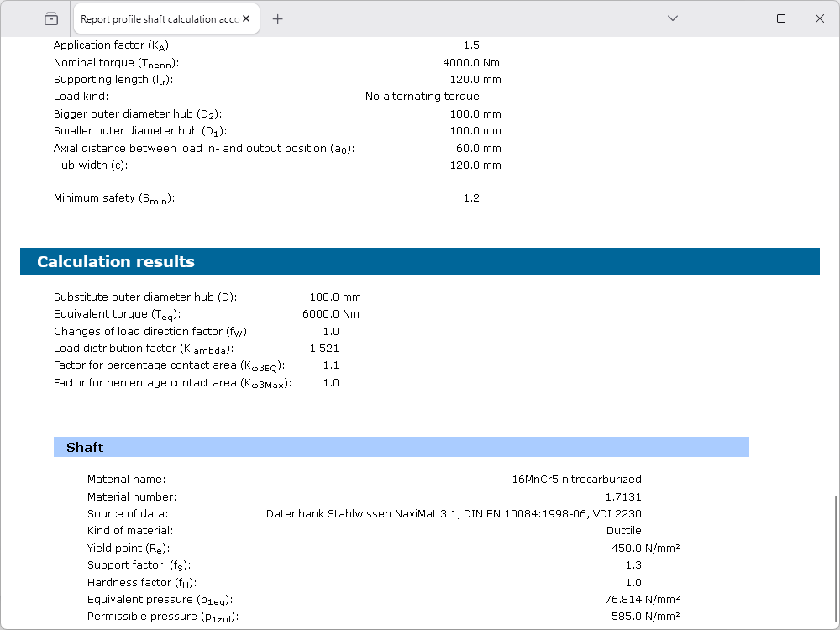
Task: Click the permissible pressure 585.0 N/mm² value
Action: tap(645, 616)
